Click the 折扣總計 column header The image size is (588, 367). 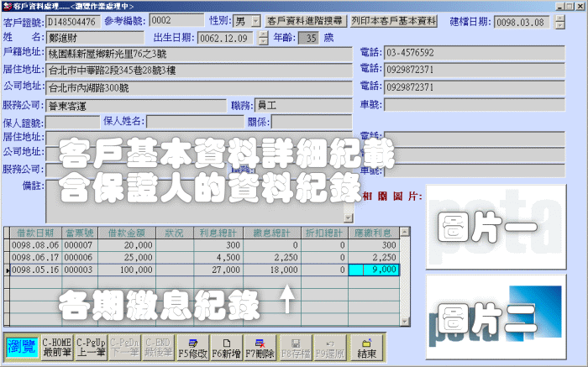pos(324,233)
